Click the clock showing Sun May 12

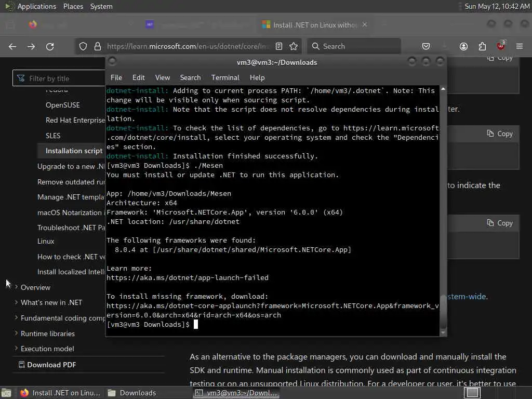tap(497, 6)
